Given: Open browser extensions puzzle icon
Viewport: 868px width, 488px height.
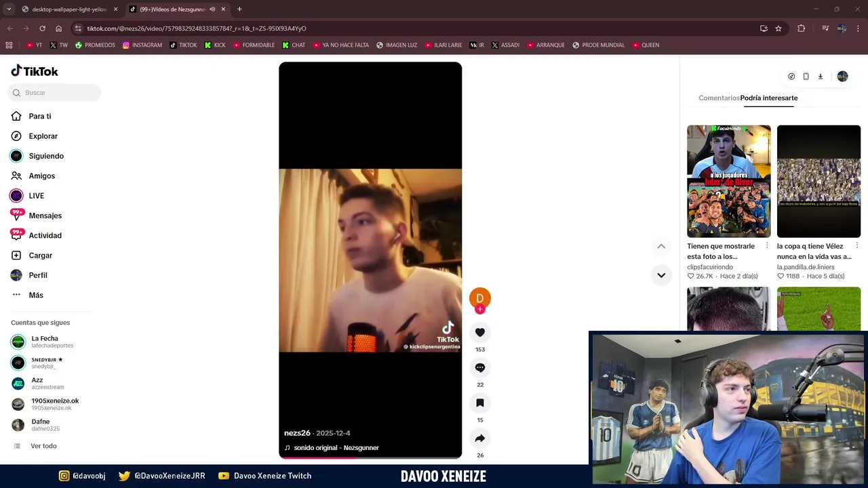Looking at the screenshot, I should 801,28.
